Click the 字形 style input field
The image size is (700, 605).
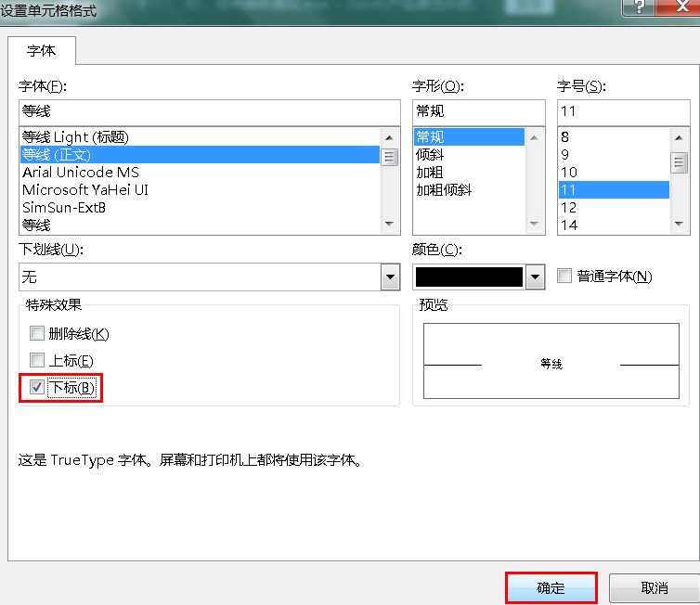click(478, 111)
